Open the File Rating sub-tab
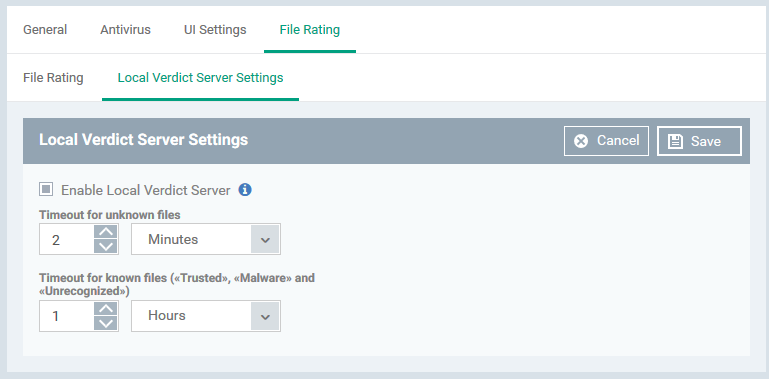 53,78
